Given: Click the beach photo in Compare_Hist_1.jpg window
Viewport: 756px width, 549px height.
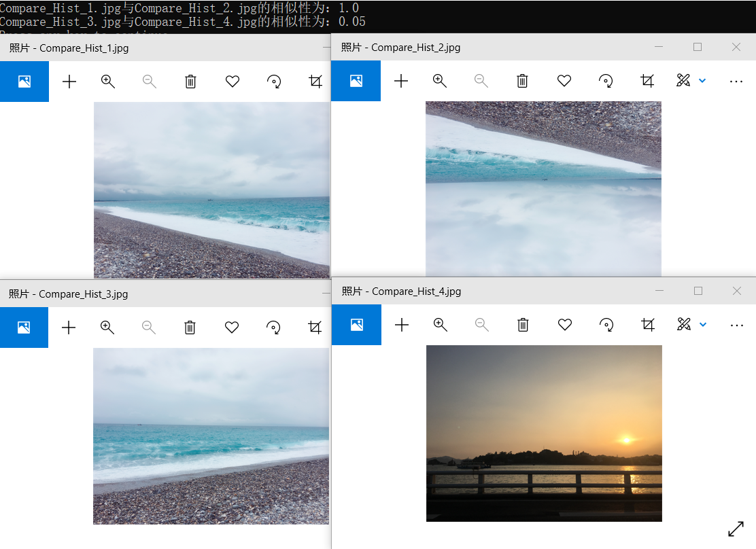Looking at the screenshot, I should [x=211, y=190].
